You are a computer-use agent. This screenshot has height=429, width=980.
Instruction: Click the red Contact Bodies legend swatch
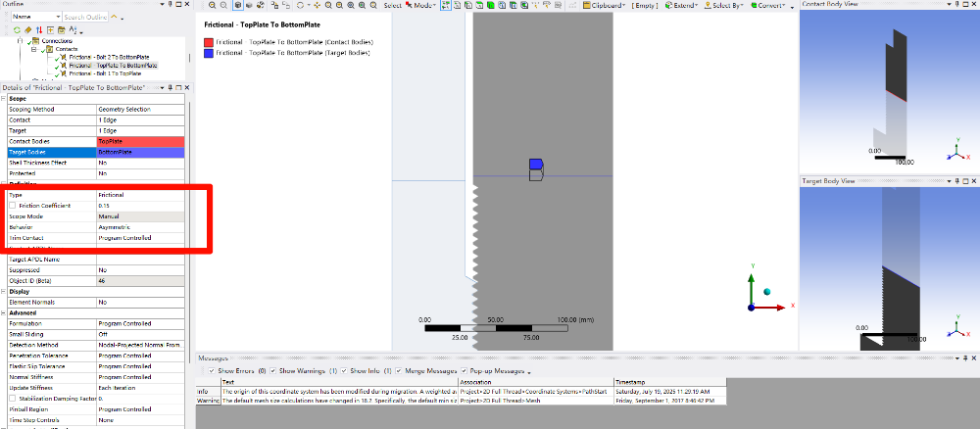pyautogui.click(x=209, y=42)
